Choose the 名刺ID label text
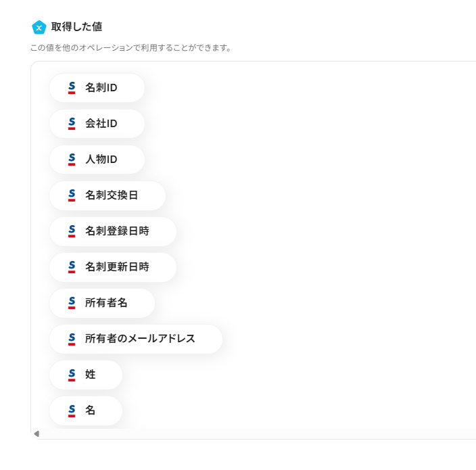The height and width of the screenshot is (470, 476). click(101, 88)
